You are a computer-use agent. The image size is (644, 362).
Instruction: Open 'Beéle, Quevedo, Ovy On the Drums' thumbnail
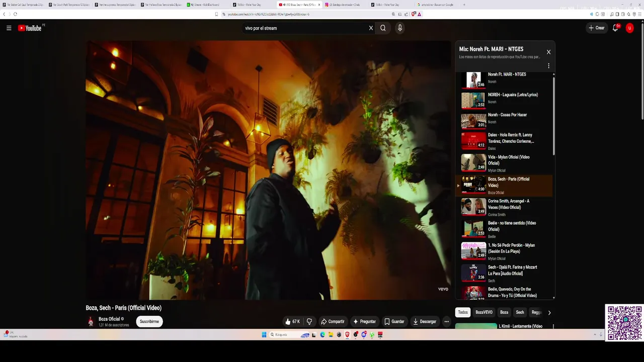473,293
